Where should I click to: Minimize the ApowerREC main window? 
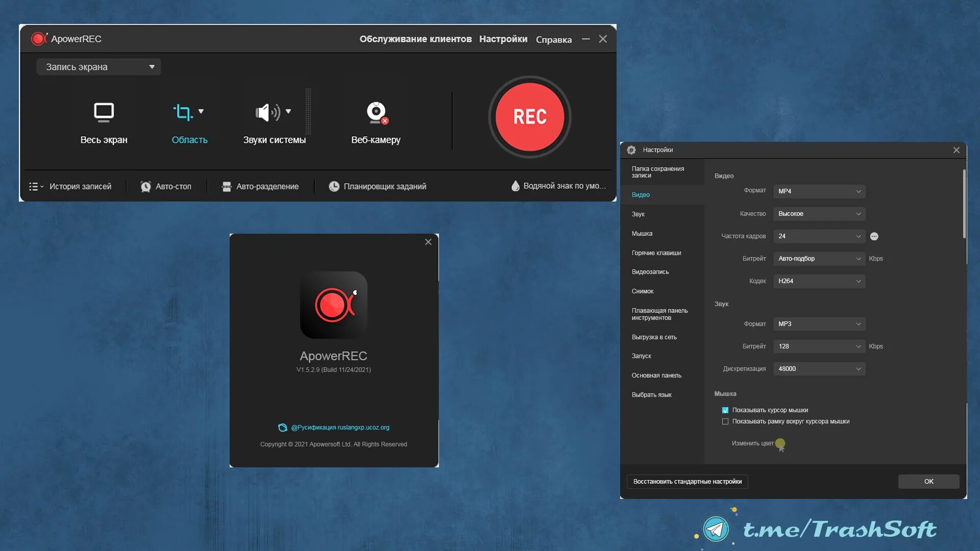(586, 39)
